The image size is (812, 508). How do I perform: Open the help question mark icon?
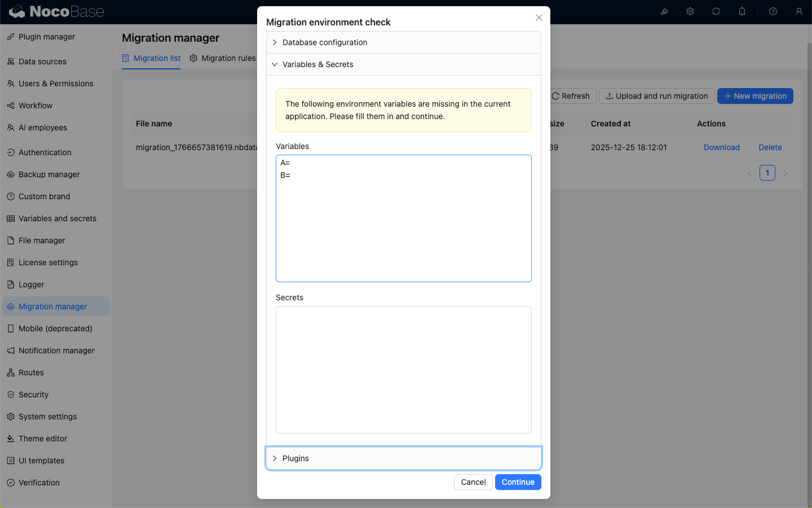(773, 11)
